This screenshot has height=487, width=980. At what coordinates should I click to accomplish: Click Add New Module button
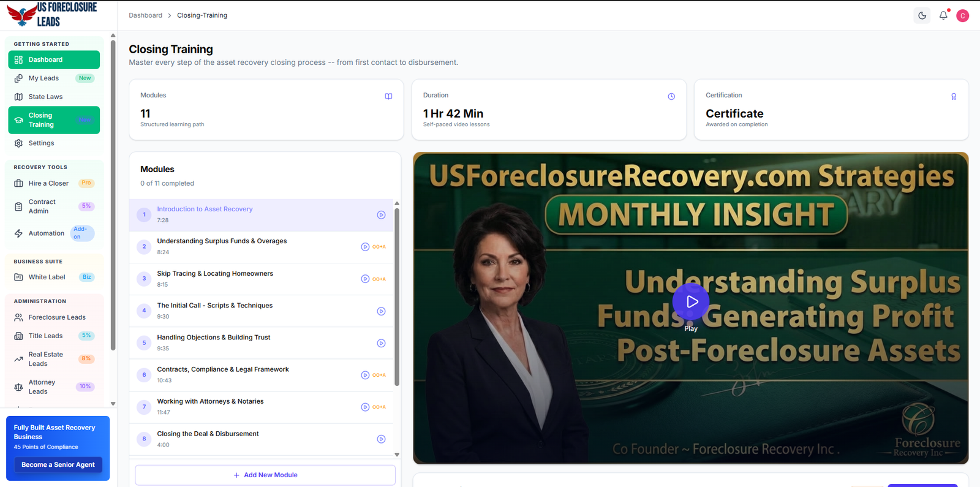pos(265,475)
